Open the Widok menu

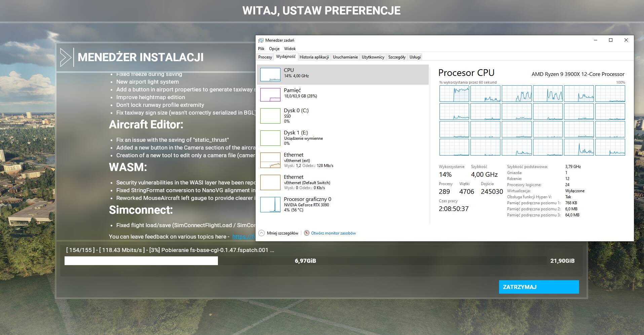290,49
